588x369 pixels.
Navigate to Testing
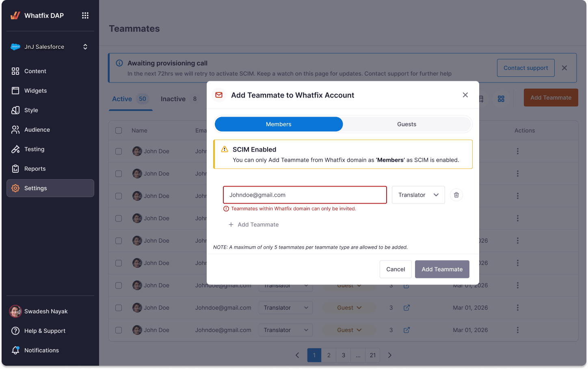click(x=50, y=149)
